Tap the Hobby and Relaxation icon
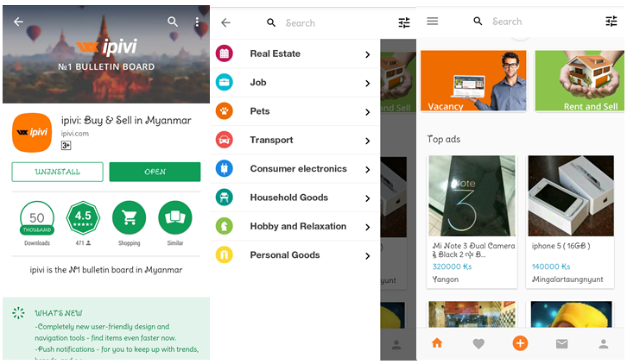Viewport: 627px width, 364px height. pyautogui.click(x=225, y=226)
